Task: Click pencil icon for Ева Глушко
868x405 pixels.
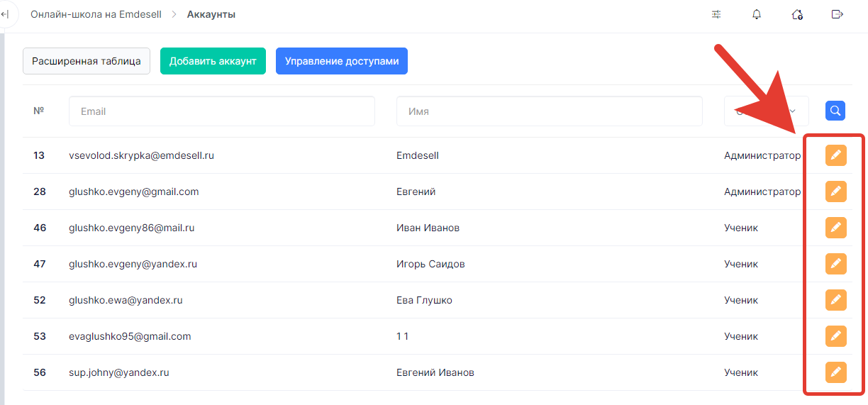Action: (835, 300)
